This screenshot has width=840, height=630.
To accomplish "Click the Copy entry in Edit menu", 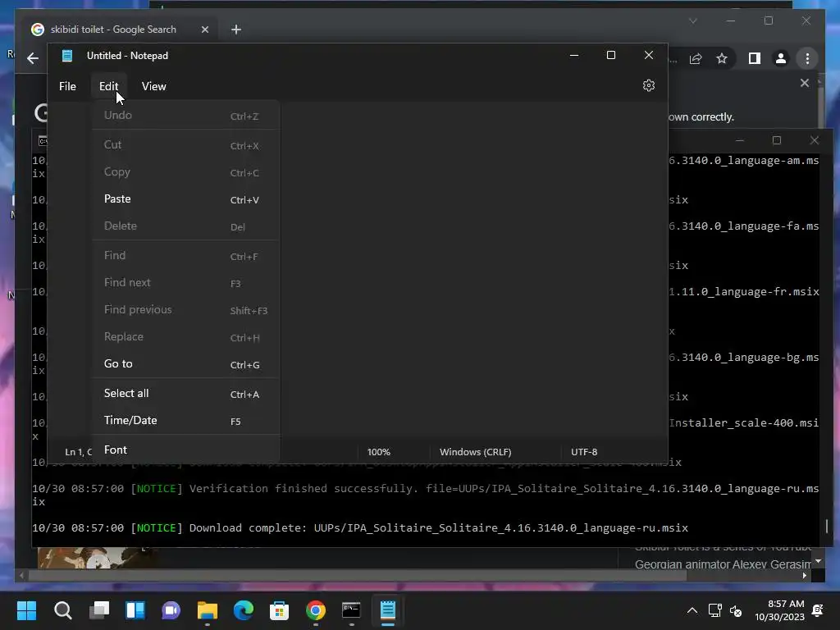I will click(x=186, y=172).
